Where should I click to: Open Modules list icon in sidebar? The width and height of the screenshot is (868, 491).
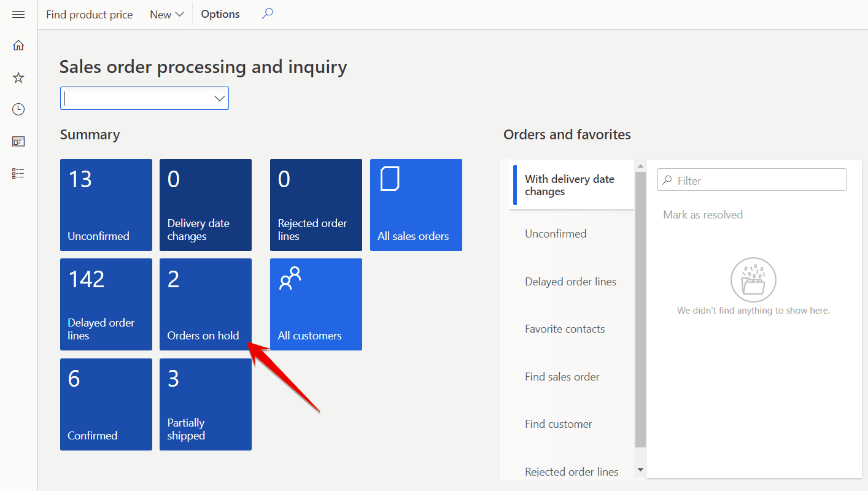point(18,174)
